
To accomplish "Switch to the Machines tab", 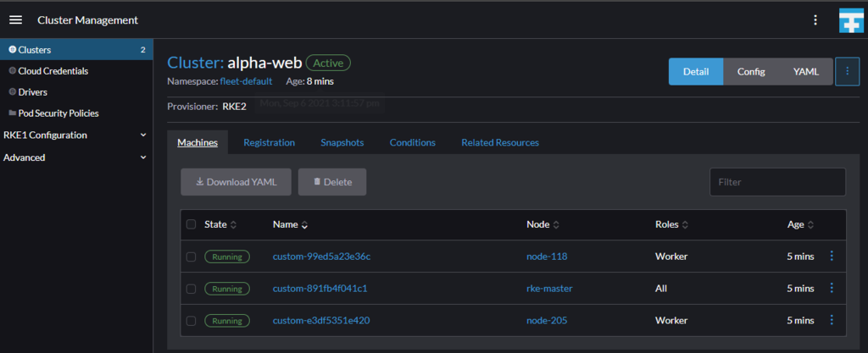I will point(198,142).
